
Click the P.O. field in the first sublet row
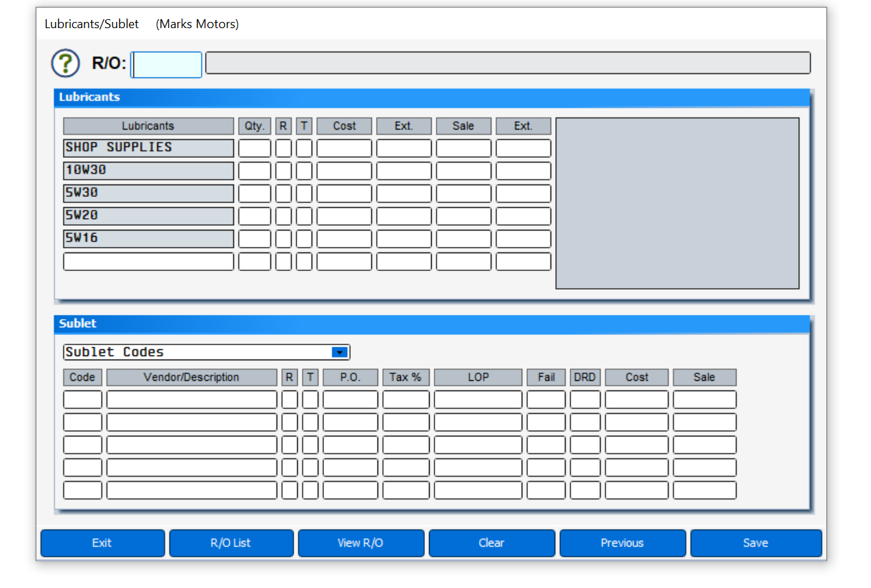(x=350, y=399)
